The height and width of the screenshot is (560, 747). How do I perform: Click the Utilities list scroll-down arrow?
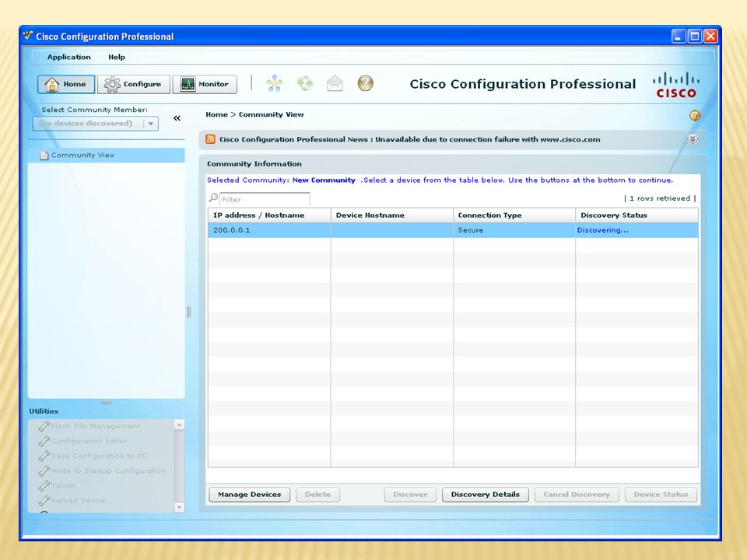pyautogui.click(x=179, y=508)
